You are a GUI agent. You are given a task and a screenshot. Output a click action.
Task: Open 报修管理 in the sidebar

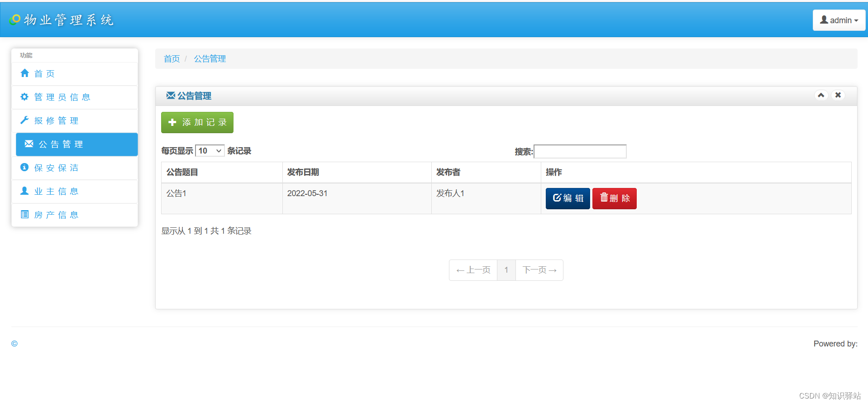(x=75, y=121)
